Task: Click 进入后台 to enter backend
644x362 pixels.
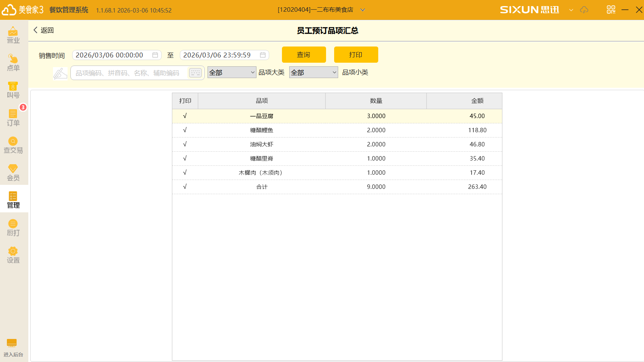Action: coord(13,347)
